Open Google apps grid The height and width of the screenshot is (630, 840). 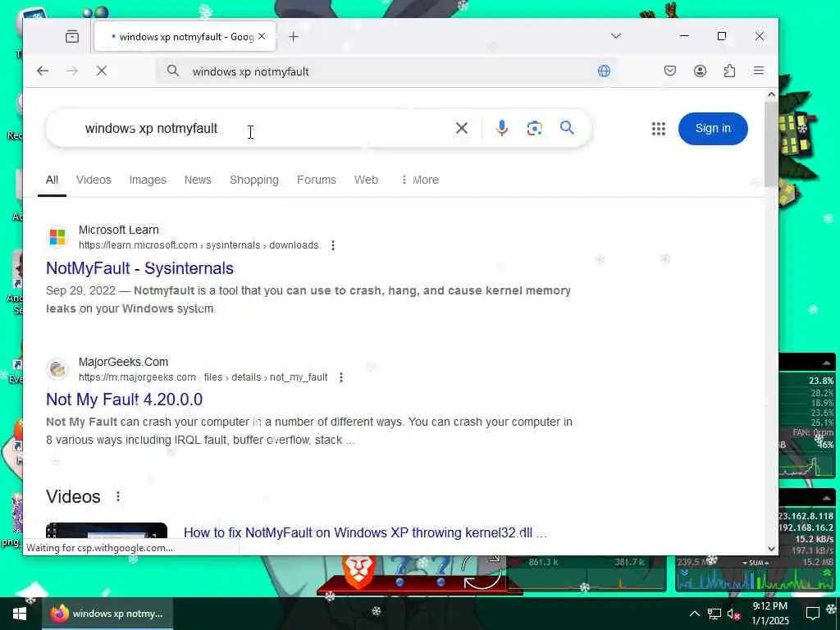tap(659, 129)
